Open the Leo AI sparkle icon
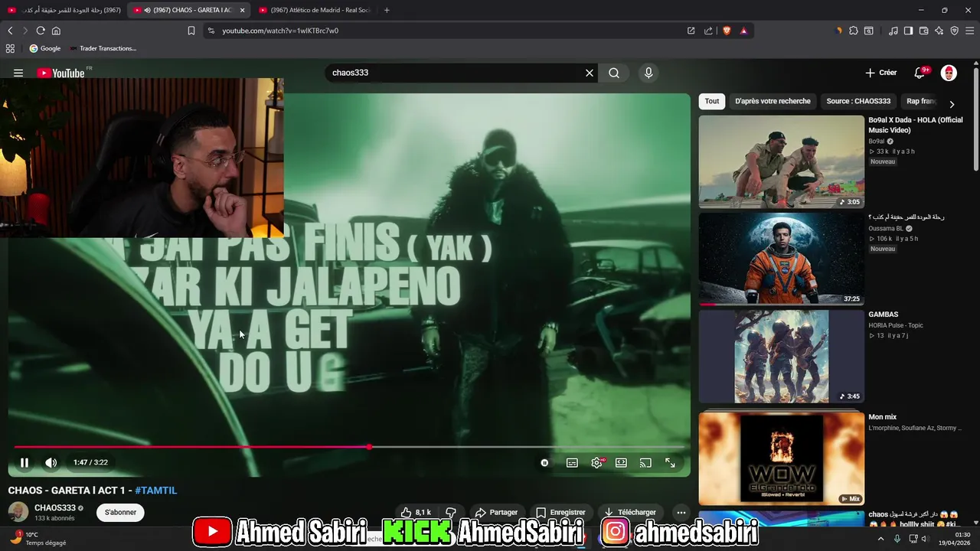Screen dimensions: 980x551 (x=939, y=31)
